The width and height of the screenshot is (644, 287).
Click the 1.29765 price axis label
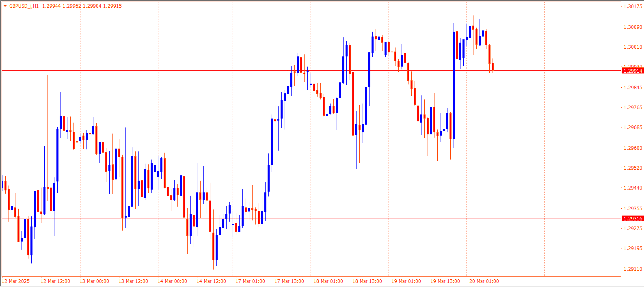tap(633, 108)
